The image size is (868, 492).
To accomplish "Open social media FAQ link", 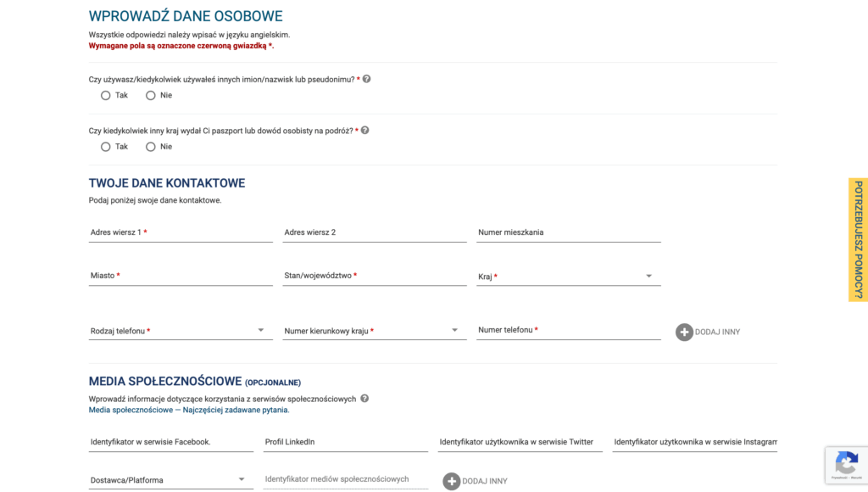I will coord(189,410).
